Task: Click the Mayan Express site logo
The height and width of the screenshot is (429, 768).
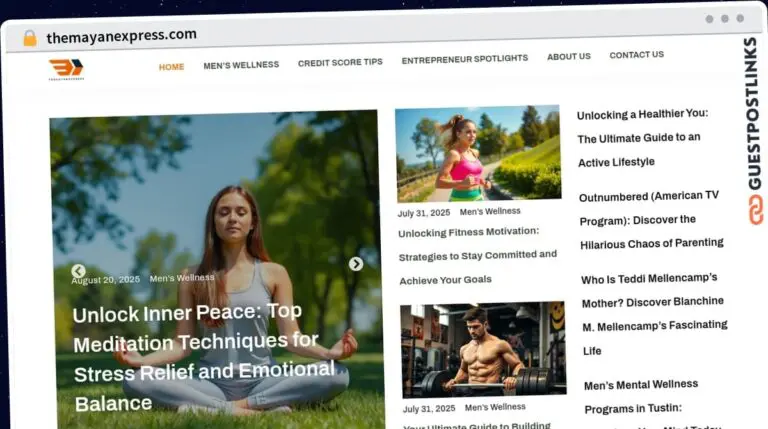Action: click(66, 69)
